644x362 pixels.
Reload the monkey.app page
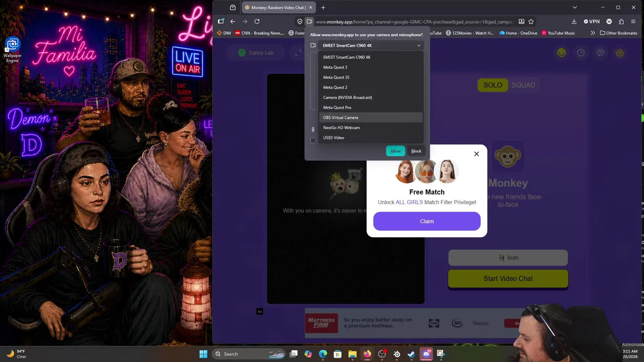(x=257, y=22)
